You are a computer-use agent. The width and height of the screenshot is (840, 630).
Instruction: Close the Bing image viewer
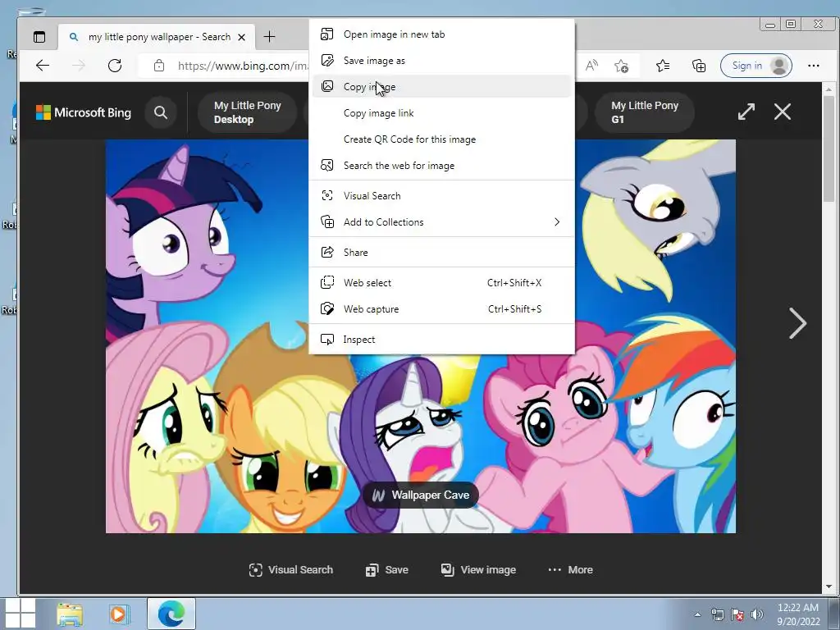[783, 112]
